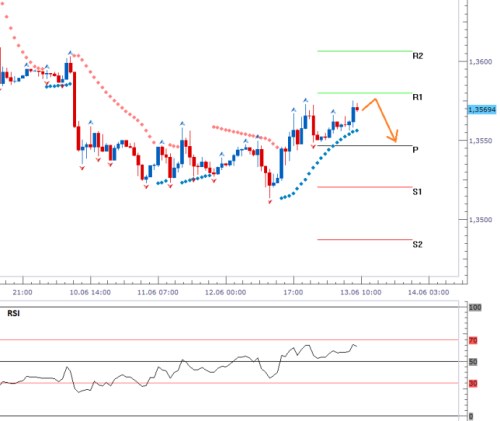Click the 1,3550 price axis label
This screenshot has height=421, width=500.
[x=480, y=141]
